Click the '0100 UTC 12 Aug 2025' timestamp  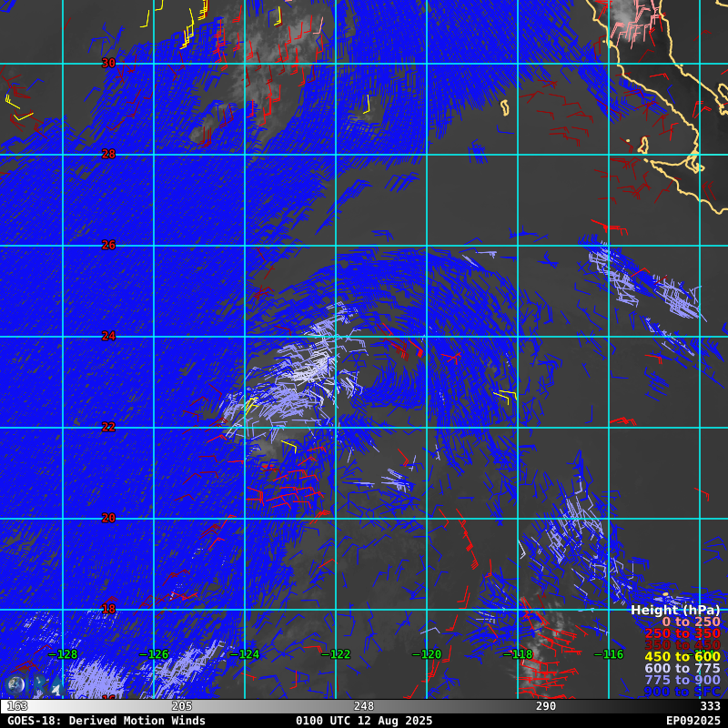coord(364,721)
